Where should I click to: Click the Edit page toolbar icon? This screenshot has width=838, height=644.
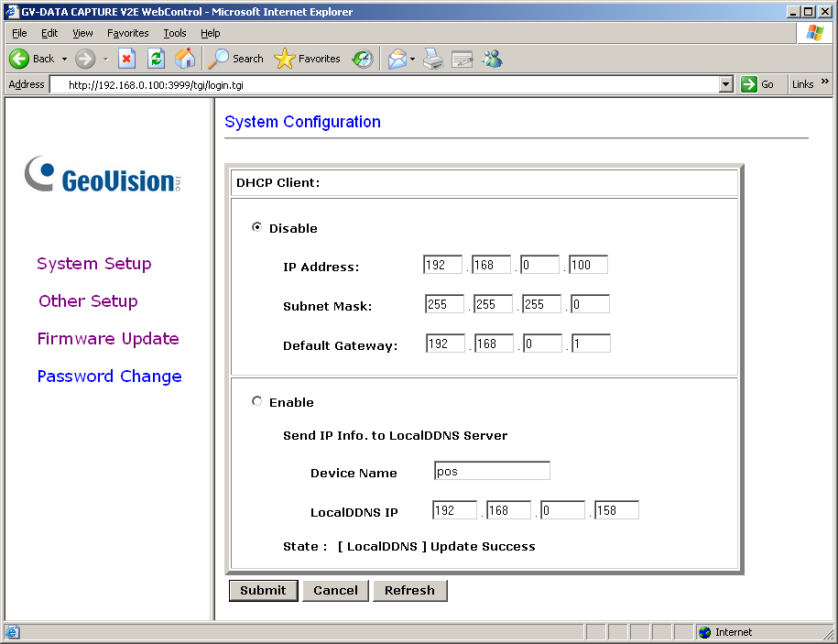[x=463, y=59]
